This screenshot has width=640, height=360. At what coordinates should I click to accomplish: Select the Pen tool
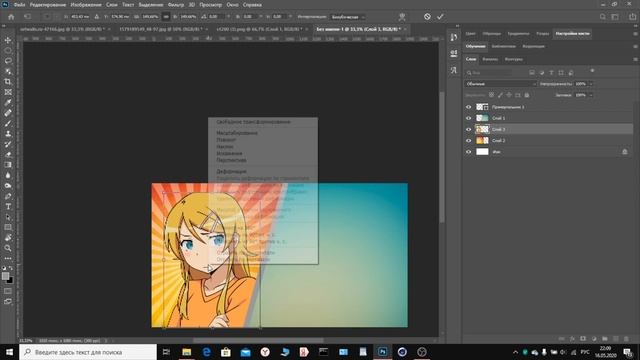pyautogui.click(x=8, y=196)
